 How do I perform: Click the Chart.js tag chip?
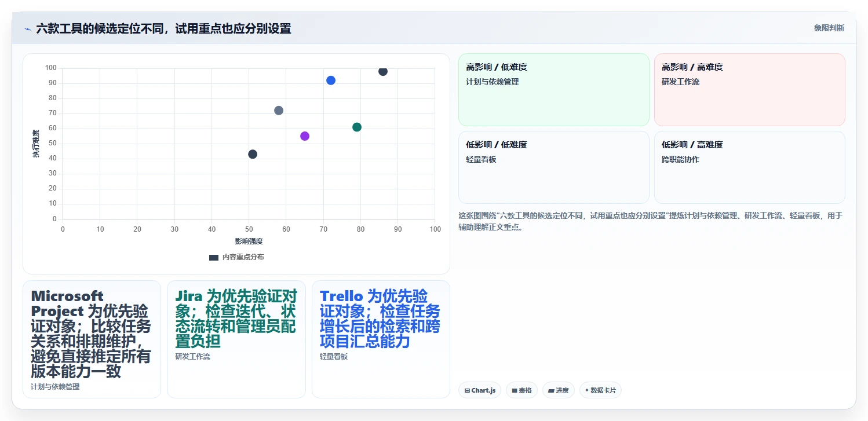pyautogui.click(x=480, y=390)
